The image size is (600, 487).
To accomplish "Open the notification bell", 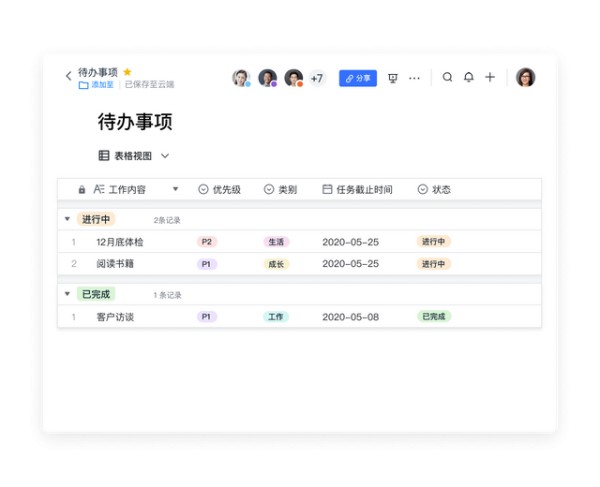I will tap(468, 77).
